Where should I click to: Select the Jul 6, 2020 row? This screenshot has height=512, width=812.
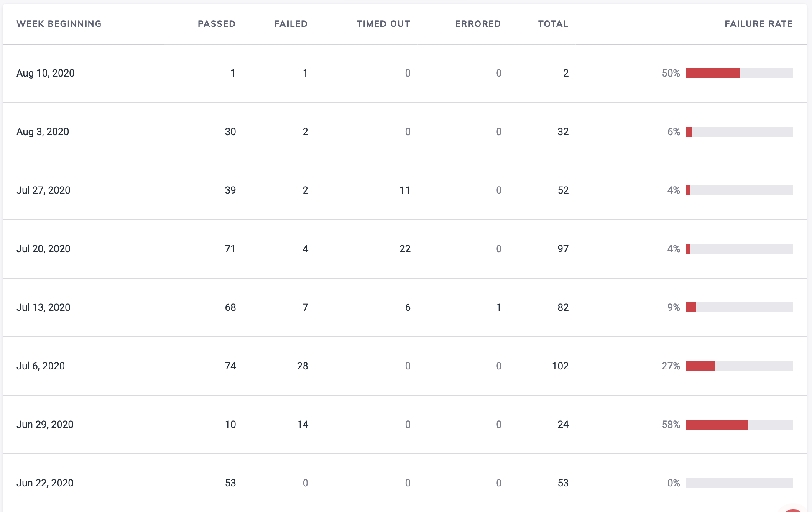point(41,366)
